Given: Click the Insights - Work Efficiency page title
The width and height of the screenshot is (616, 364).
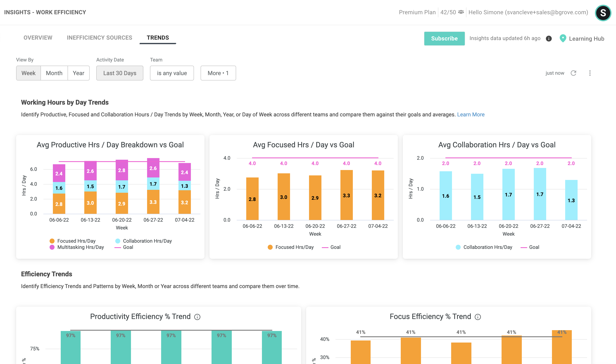Looking at the screenshot, I should pos(45,12).
